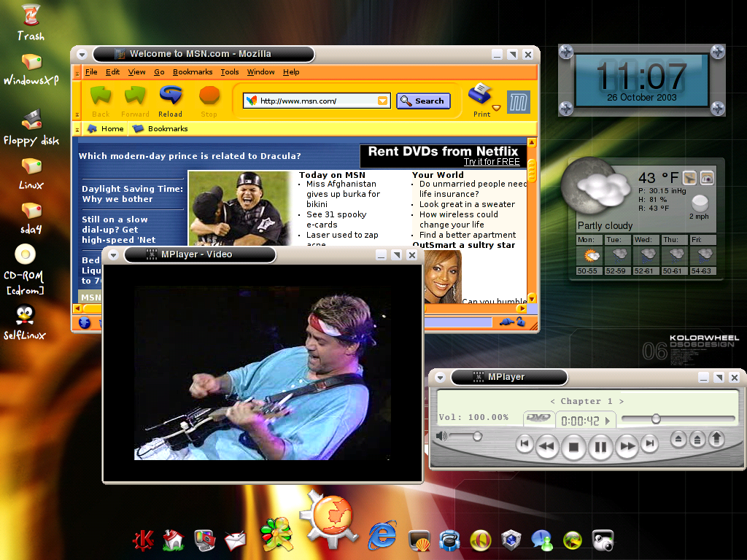Click the lock security icon in Mozilla status bar

[521, 322]
